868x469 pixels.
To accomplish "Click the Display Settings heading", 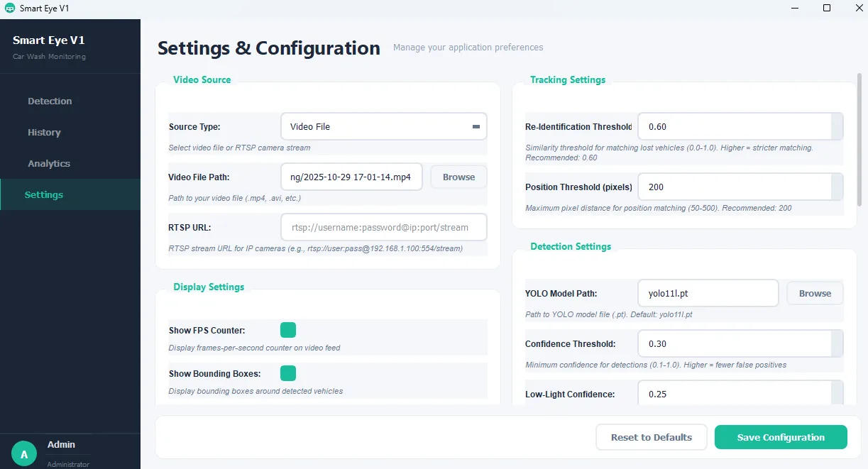I will pos(209,287).
